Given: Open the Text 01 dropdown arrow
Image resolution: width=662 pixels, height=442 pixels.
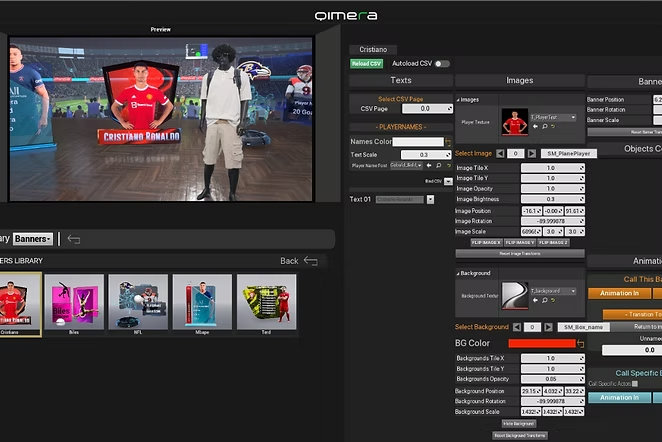Looking at the screenshot, I should click(x=430, y=200).
